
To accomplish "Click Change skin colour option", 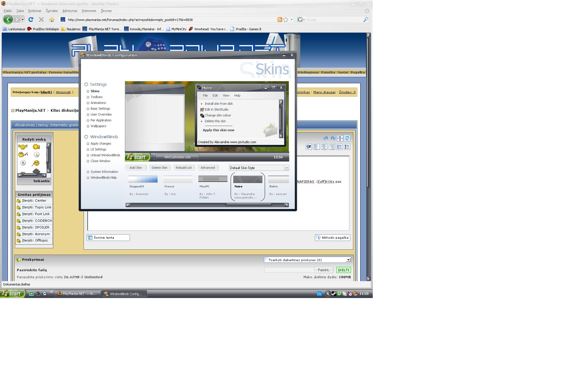I will tap(218, 115).
